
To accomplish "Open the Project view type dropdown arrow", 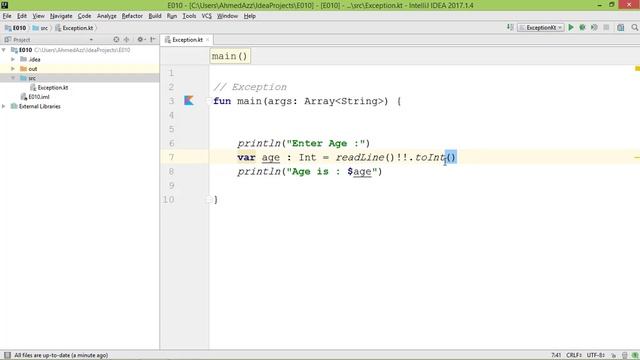I will coord(91,40).
